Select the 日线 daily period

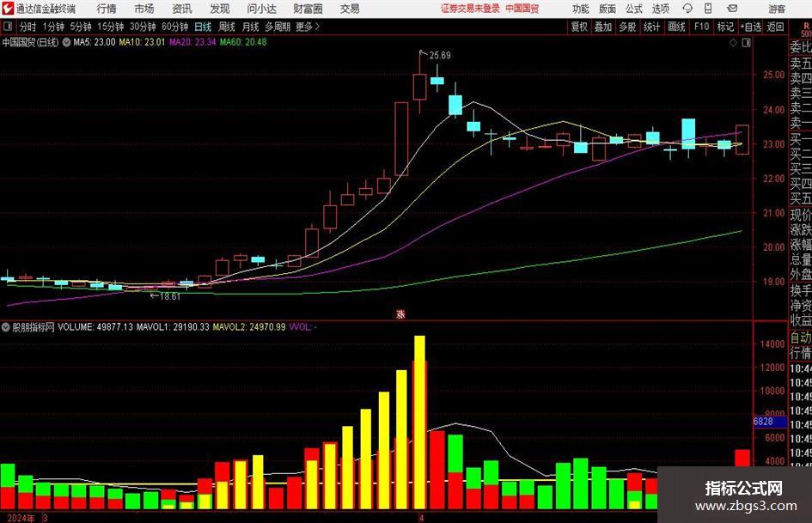click(x=203, y=27)
